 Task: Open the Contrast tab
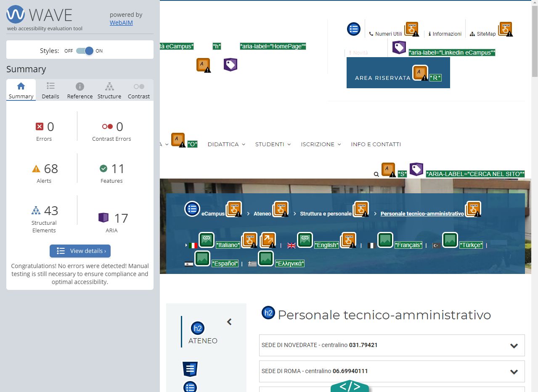click(139, 91)
